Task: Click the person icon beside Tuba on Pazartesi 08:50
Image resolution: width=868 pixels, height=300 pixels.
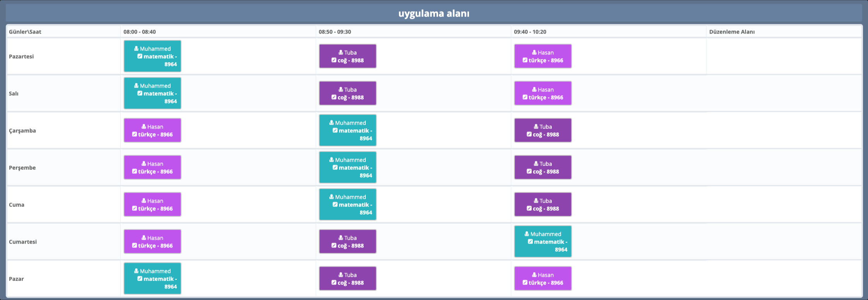Action: pos(341,53)
